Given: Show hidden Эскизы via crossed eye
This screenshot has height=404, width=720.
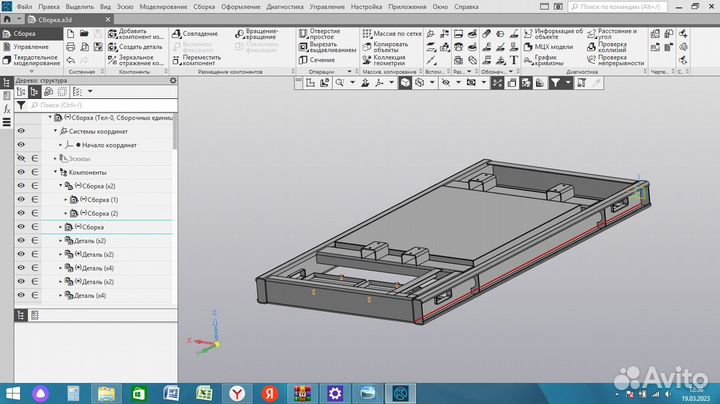Looking at the screenshot, I should coord(21,158).
